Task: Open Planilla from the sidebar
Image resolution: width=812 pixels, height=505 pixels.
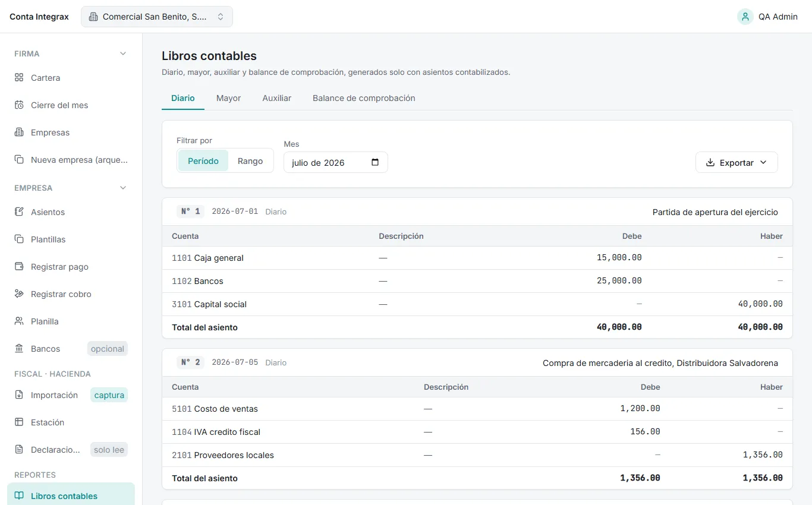Action: tap(71, 321)
